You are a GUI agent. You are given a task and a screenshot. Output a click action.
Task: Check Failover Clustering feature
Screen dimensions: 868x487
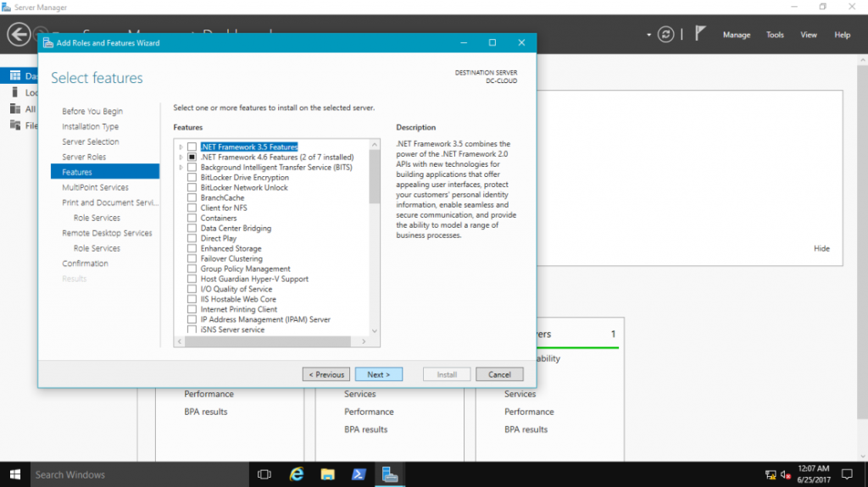click(x=192, y=258)
